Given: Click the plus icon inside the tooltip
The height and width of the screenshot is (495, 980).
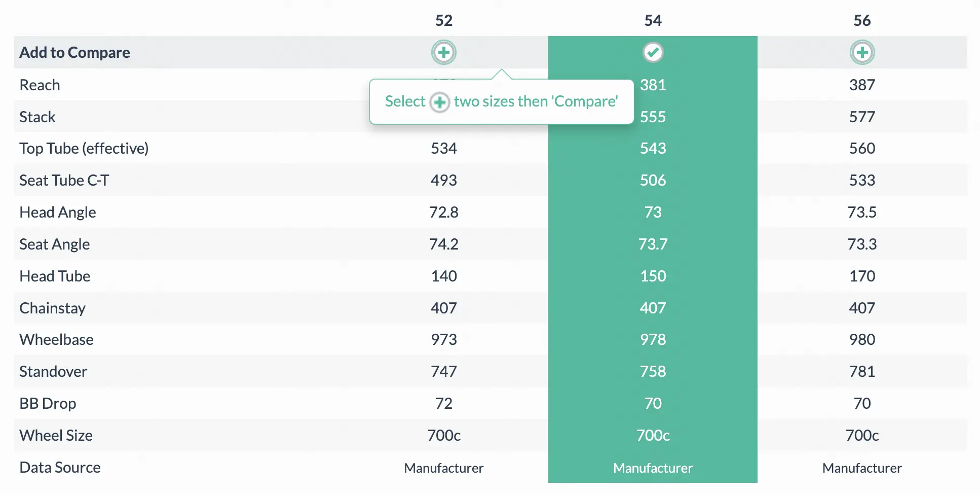Looking at the screenshot, I should (x=439, y=102).
